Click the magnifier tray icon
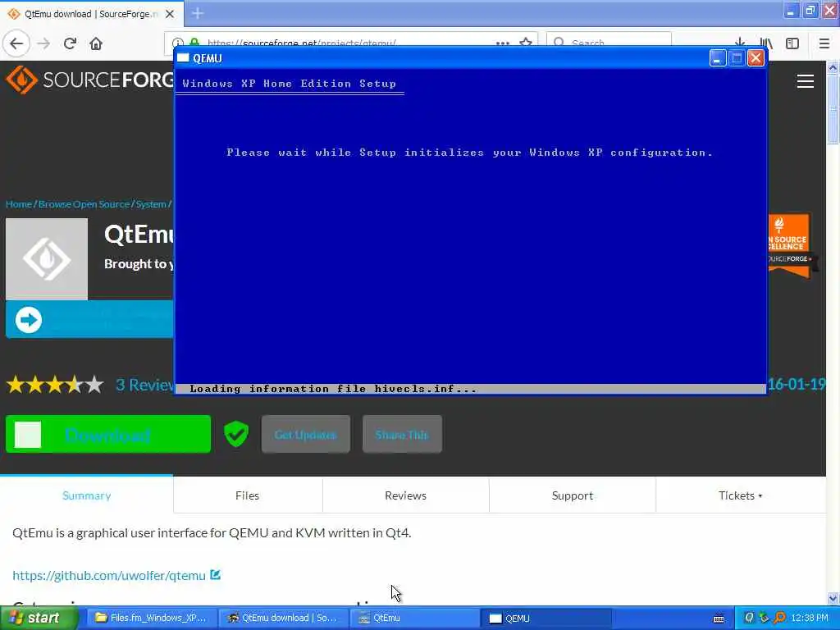 pos(780,618)
